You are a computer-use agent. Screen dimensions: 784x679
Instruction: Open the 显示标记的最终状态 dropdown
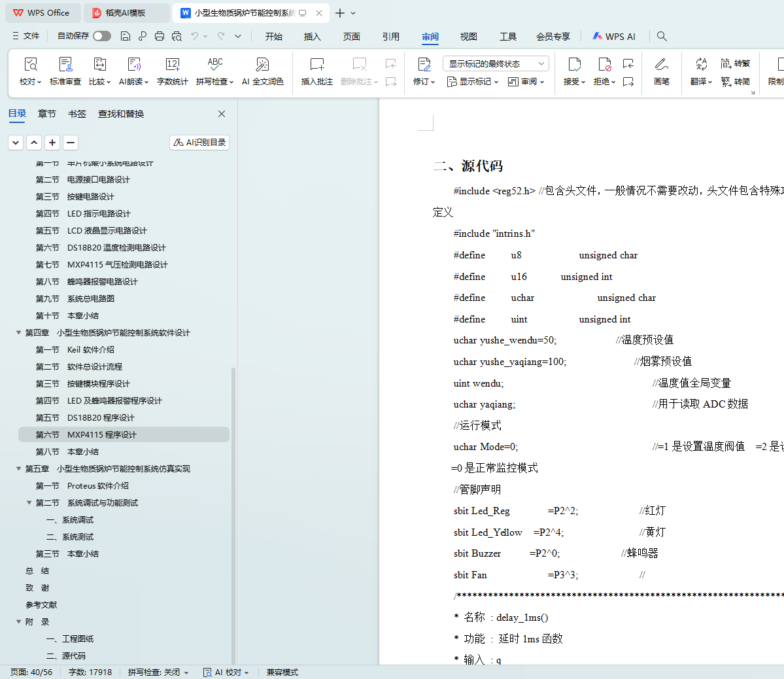[x=496, y=63]
